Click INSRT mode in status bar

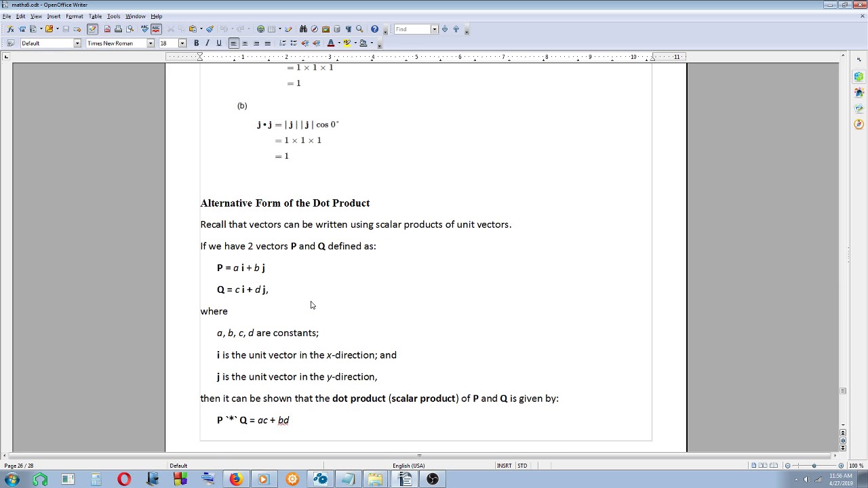pos(504,466)
